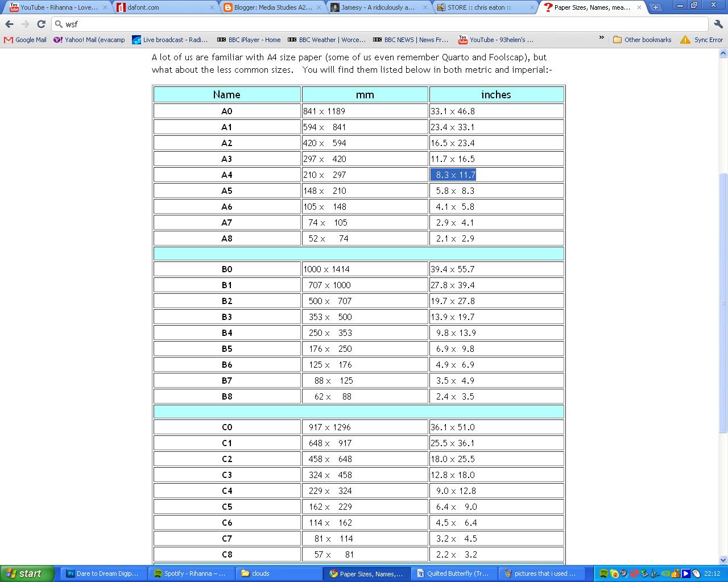The image size is (728, 582).
Task: Click the 'Name' column header
Action: coord(227,94)
